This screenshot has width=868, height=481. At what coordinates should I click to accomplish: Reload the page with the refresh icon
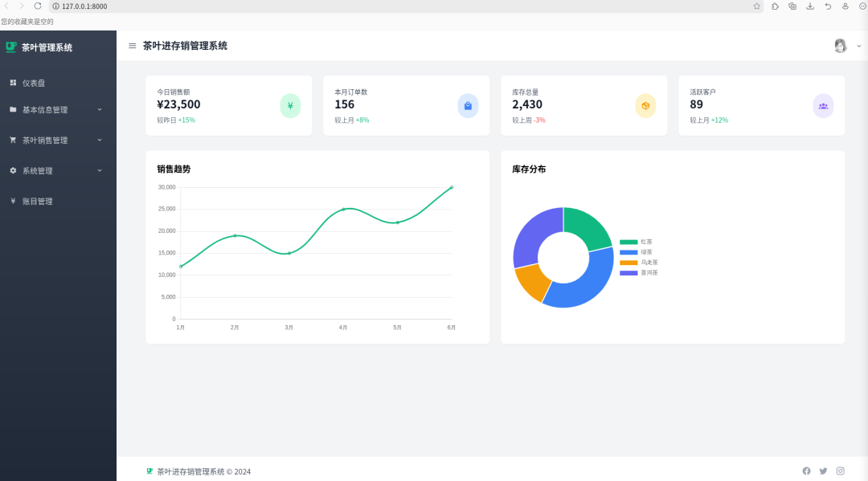point(38,6)
